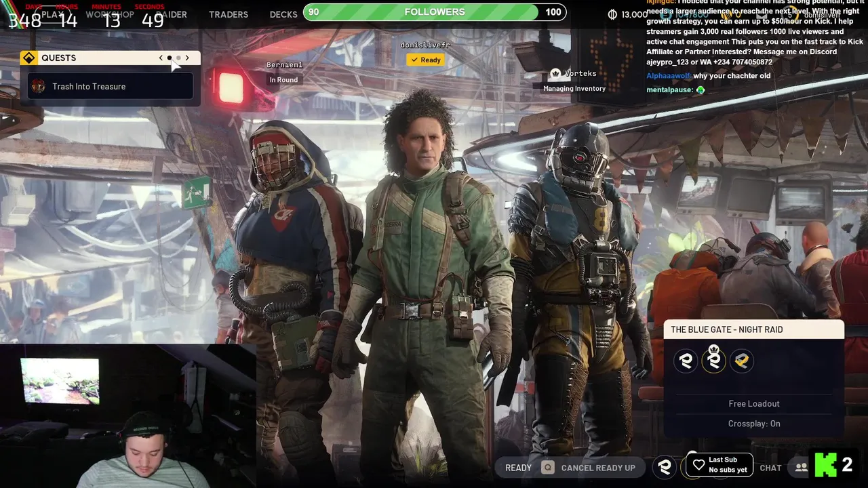The image size is (868, 488).
Task: Click the yellow Quests panel icon
Action: point(29,58)
